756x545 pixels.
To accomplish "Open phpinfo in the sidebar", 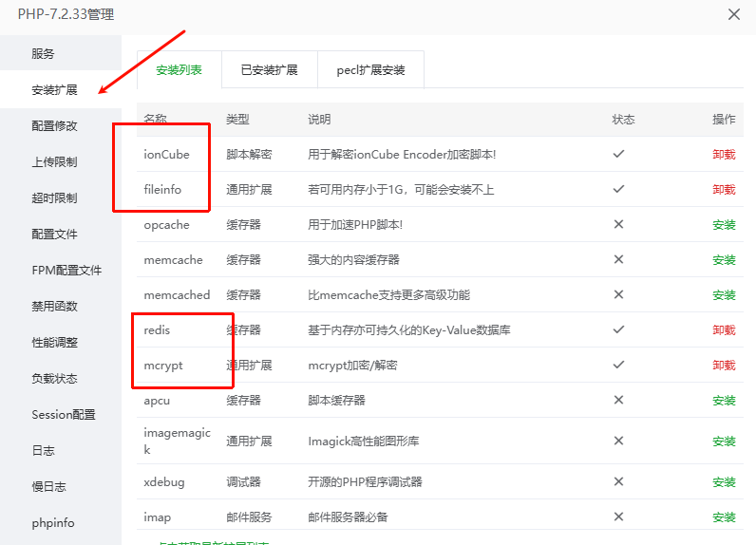I will [52, 523].
